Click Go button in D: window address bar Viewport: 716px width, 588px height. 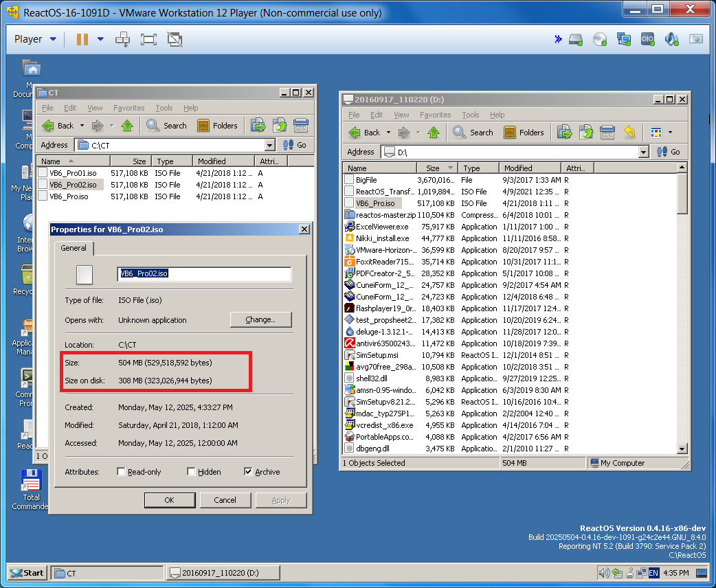pos(669,152)
